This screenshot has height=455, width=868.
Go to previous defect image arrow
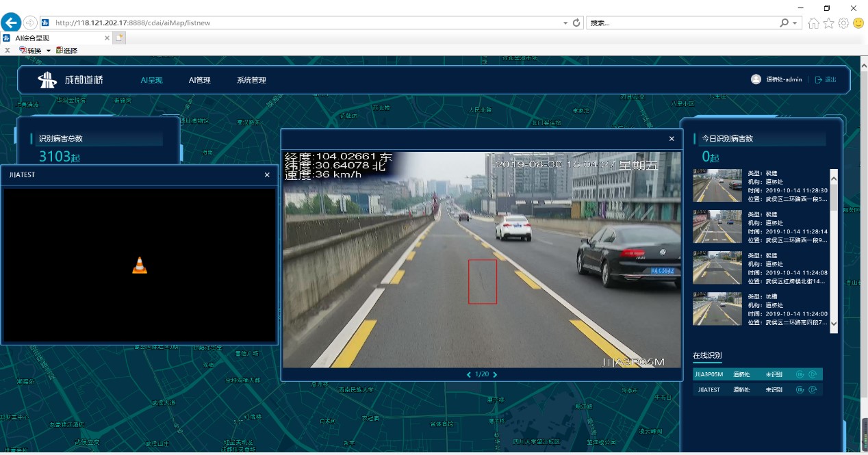click(x=469, y=374)
